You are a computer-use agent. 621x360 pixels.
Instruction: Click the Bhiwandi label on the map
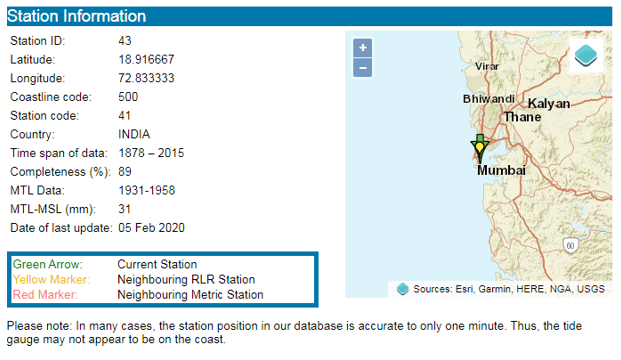pyautogui.click(x=489, y=99)
